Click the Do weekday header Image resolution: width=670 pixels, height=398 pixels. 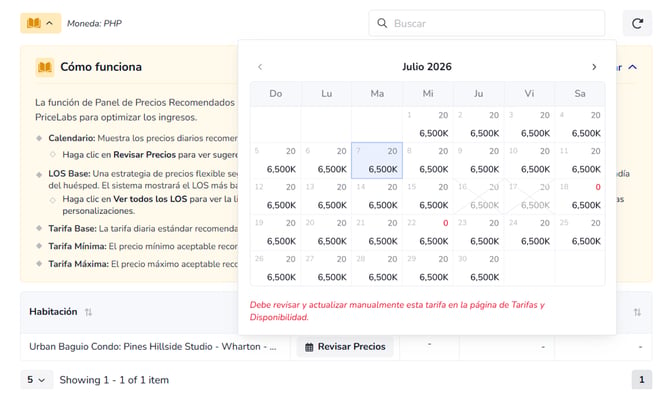tap(276, 94)
